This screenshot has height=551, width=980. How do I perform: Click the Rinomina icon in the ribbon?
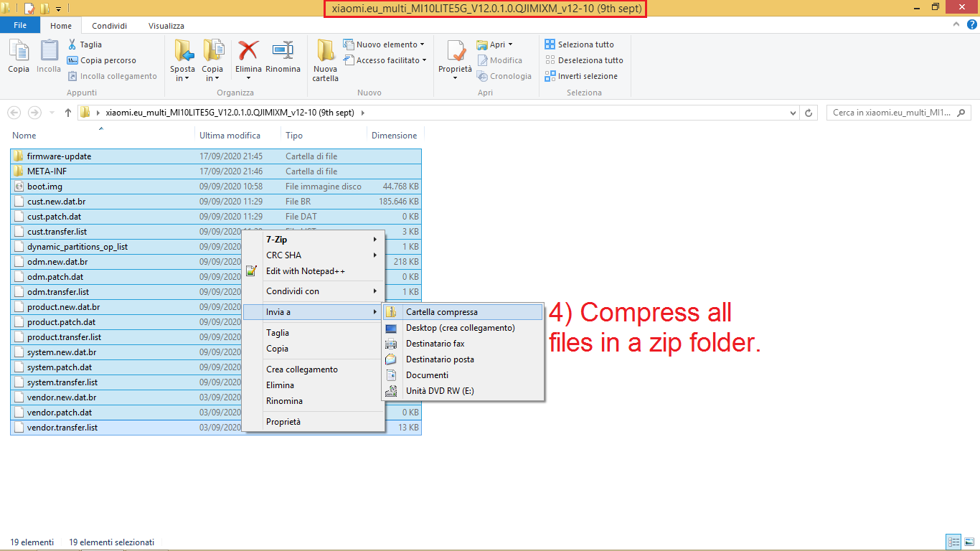[283, 52]
